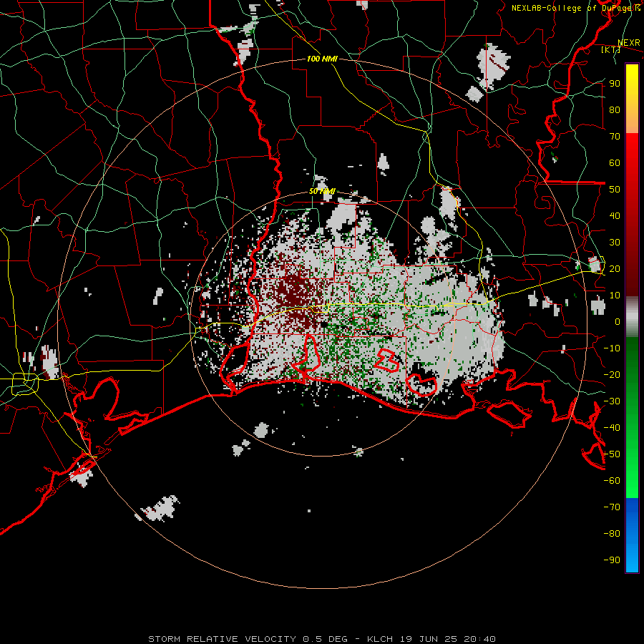Select the positive 80 knots scale value
Screen dimensions: 644x644
(615, 109)
